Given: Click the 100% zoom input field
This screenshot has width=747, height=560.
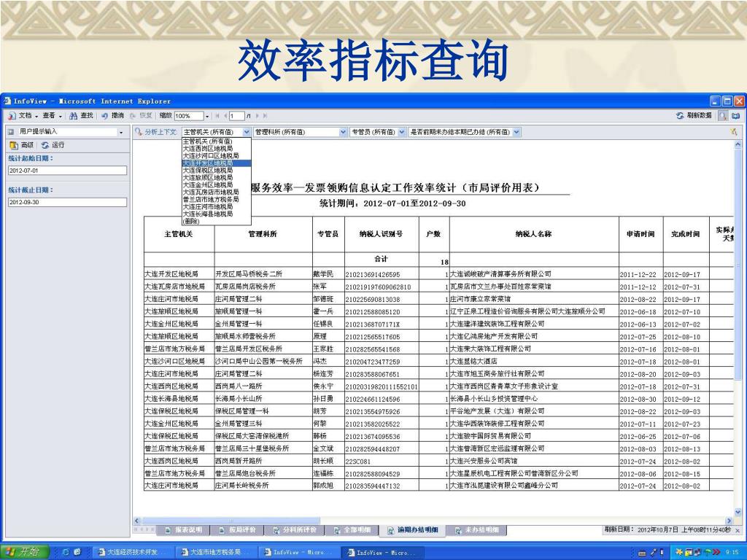Looking at the screenshot, I should coord(189,116).
